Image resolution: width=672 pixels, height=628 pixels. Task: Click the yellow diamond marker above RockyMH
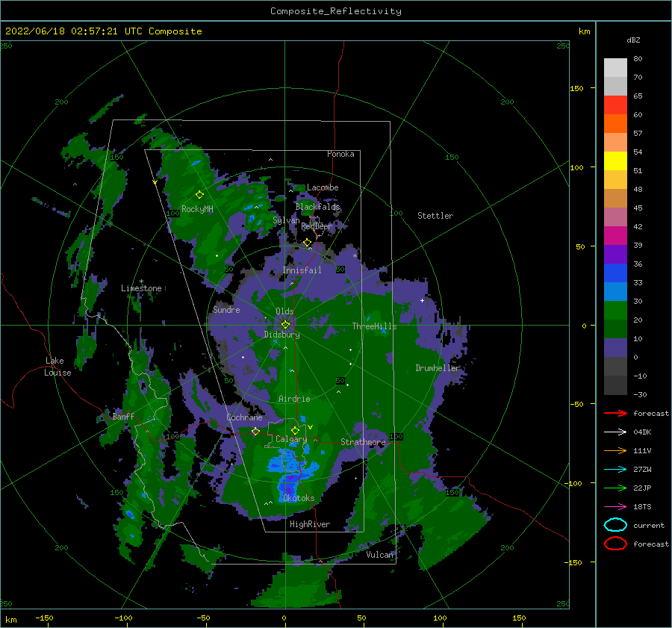[x=199, y=195]
